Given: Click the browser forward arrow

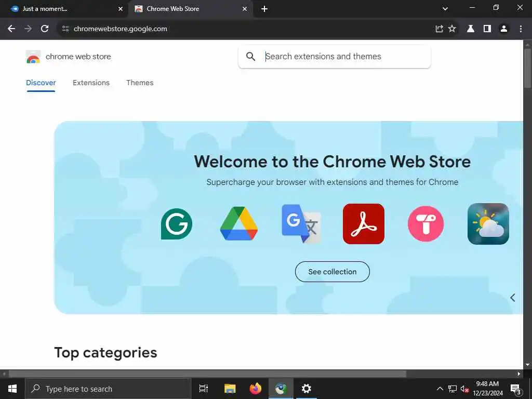Looking at the screenshot, I should point(28,29).
